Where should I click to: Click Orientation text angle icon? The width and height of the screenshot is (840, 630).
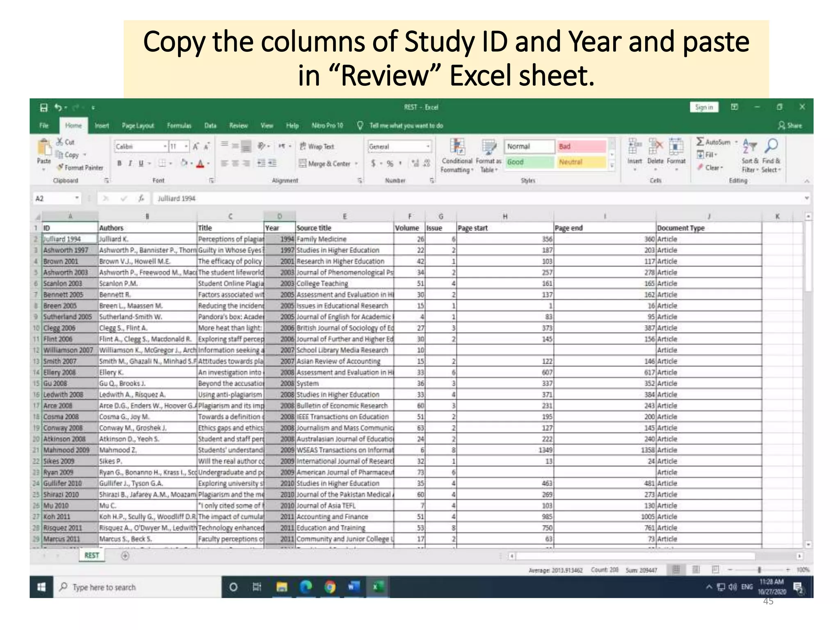coord(261,146)
